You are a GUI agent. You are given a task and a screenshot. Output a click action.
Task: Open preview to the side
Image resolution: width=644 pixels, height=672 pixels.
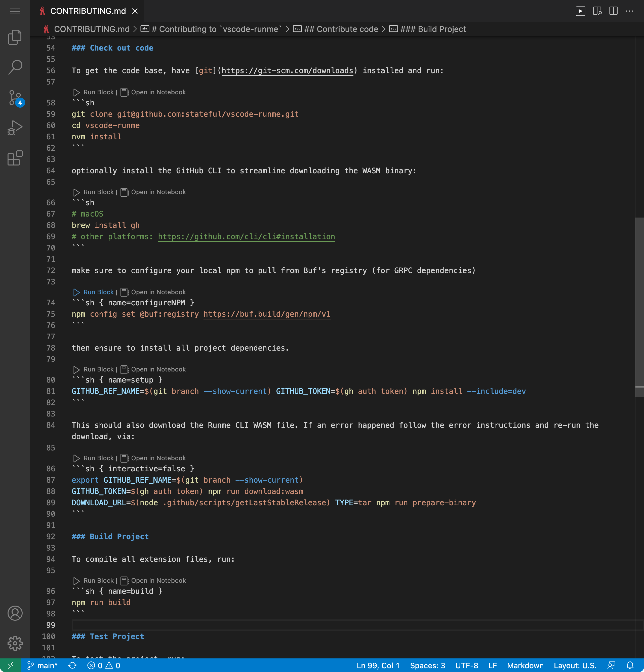[x=597, y=11]
